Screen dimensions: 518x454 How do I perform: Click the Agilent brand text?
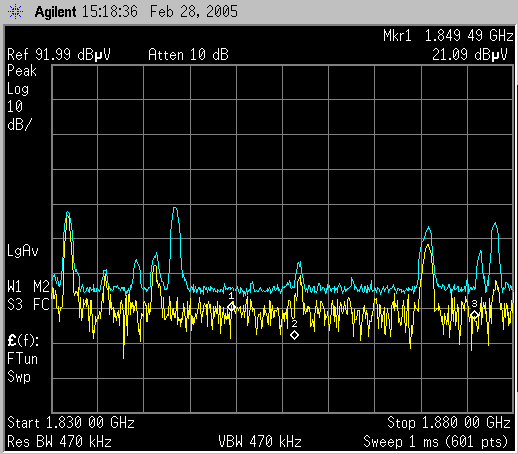(x=56, y=12)
